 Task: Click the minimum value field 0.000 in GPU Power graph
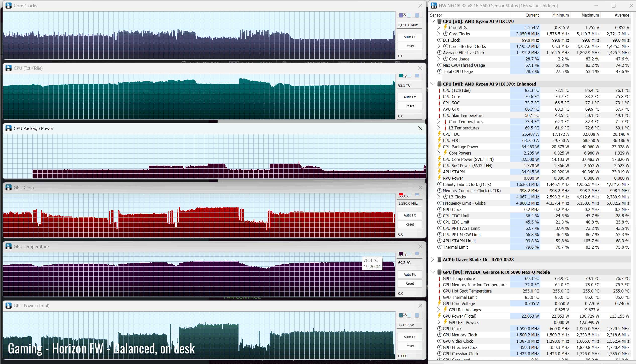click(x=410, y=356)
